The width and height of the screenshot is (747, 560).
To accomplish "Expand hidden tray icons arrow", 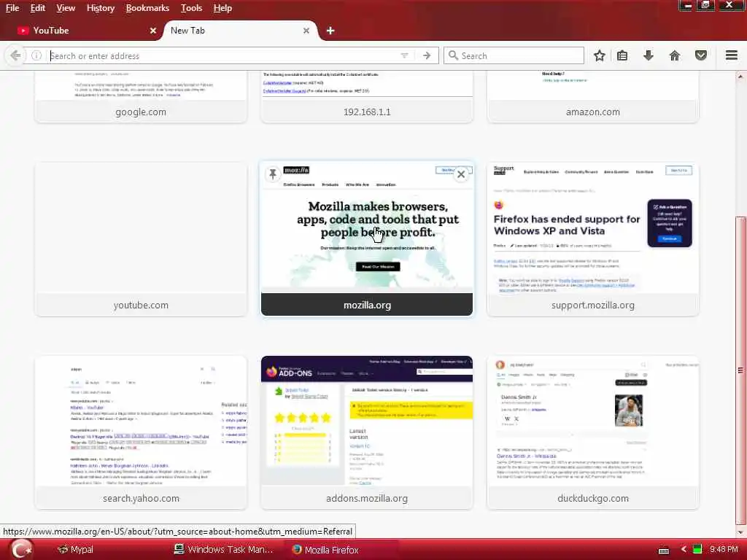I will click(x=684, y=550).
